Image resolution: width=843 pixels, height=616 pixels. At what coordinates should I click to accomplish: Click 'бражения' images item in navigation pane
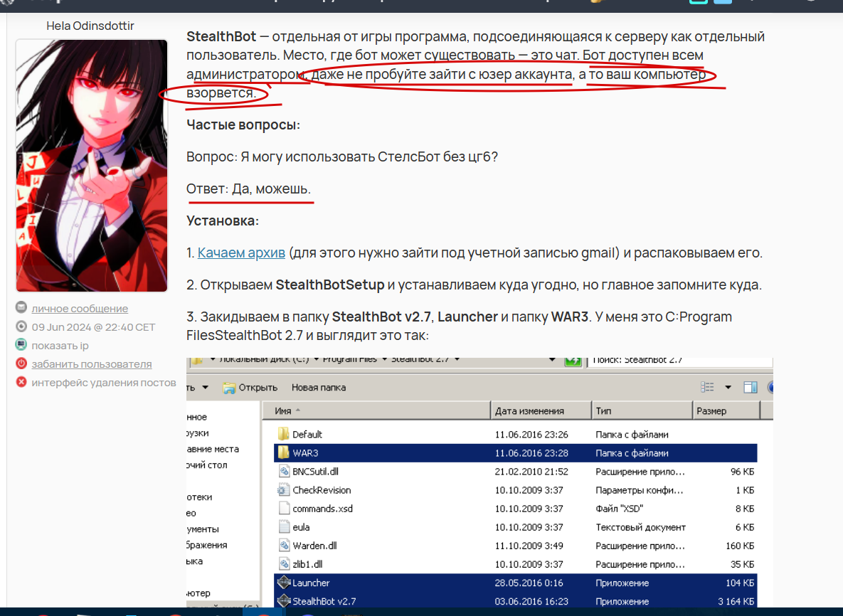click(x=207, y=545)
